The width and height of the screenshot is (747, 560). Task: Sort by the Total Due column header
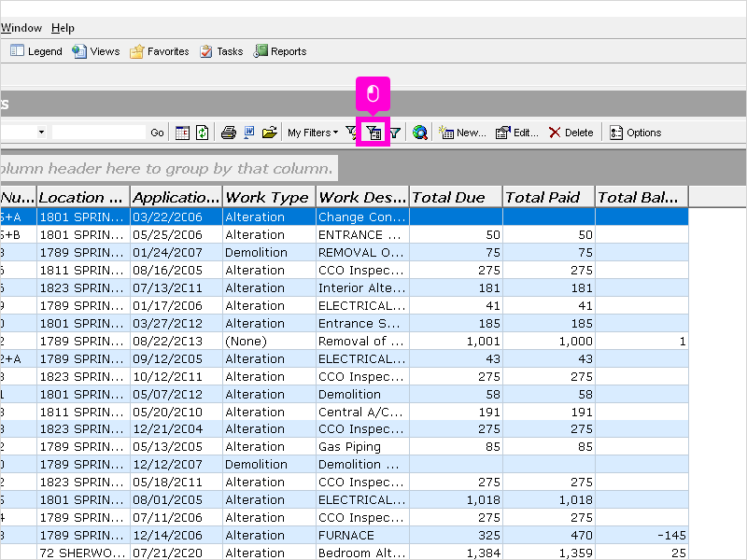(x=456, y=197)
